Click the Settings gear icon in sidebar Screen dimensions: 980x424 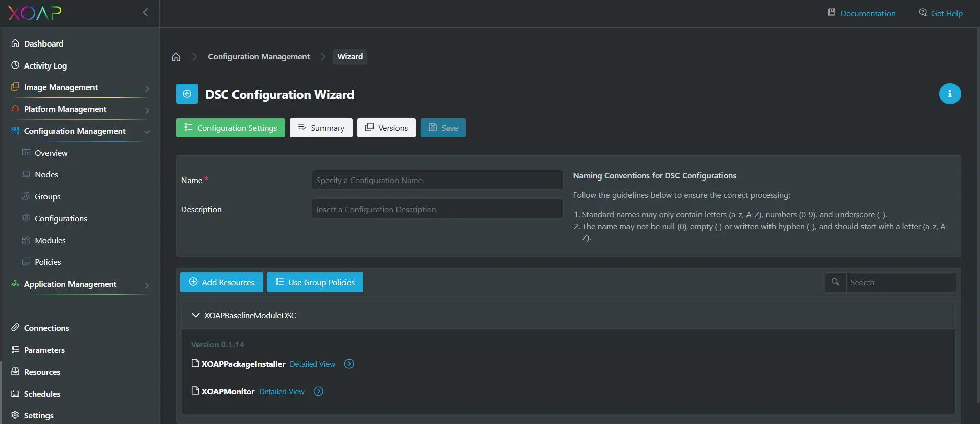(15, 415)
